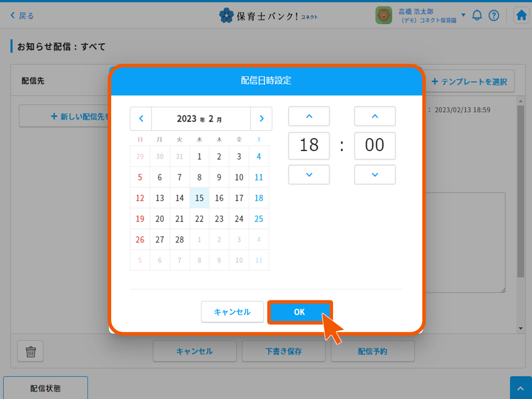The image size is (532, 399).
Task: Decrease the hour value
Action: pyautogui.click(x=309, y=175)
